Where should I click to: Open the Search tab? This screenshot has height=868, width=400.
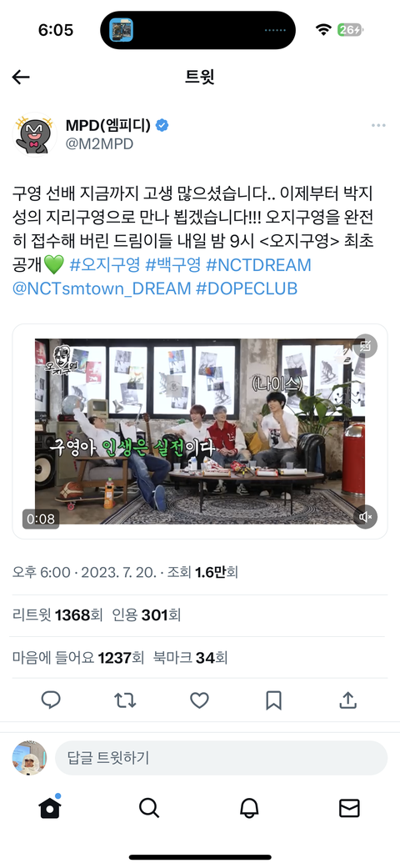tap(149, 808)
